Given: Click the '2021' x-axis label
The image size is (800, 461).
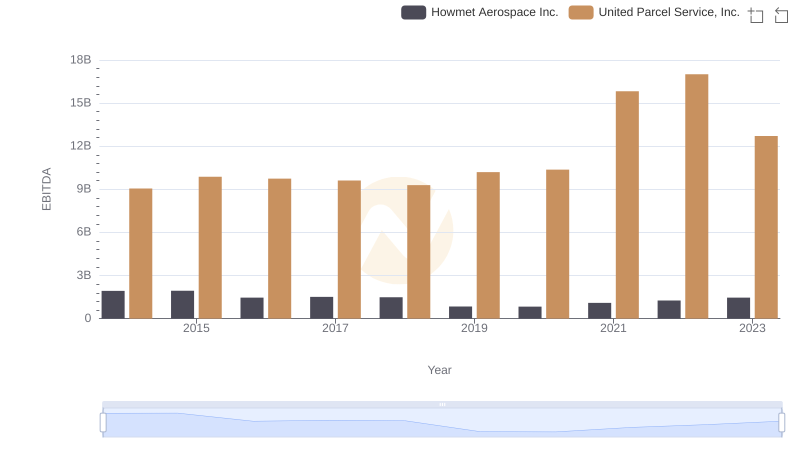Looking at the screenshot, I should point(613,328).
